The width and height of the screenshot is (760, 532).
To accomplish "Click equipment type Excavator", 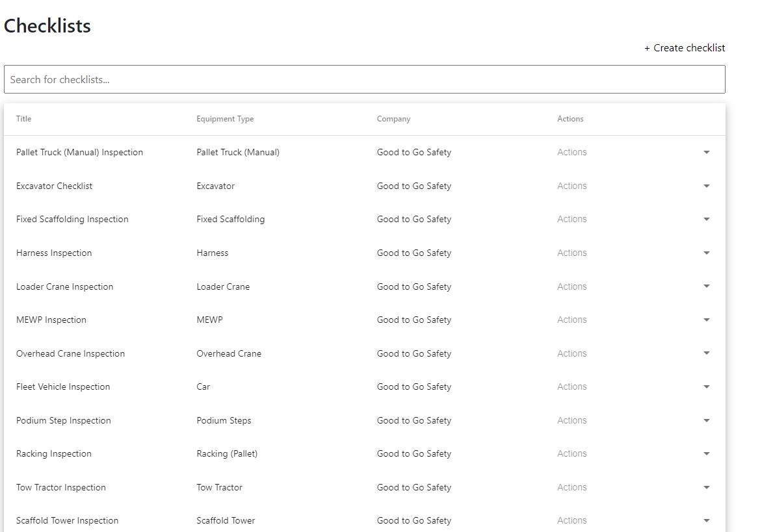I will coord(216,186).
